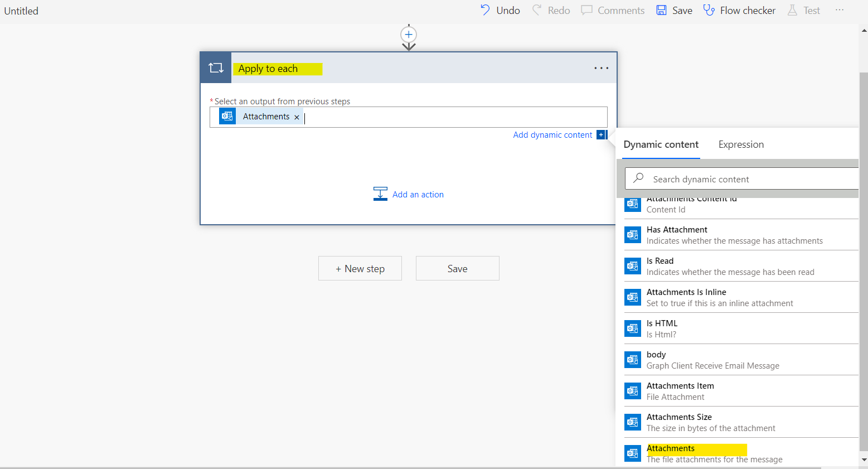Click Flow checker text in toolbar
868x469 pixels.
(748, 11)
